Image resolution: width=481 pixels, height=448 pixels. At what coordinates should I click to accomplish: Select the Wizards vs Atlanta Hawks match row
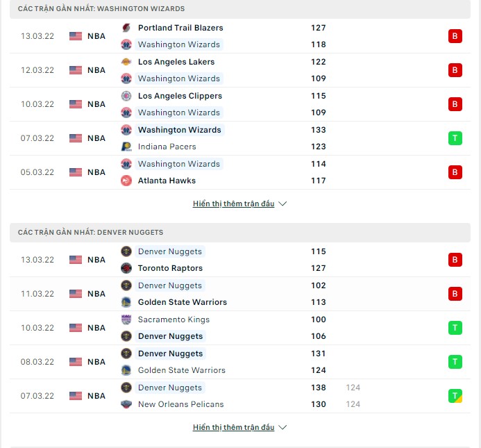(240, 172)
